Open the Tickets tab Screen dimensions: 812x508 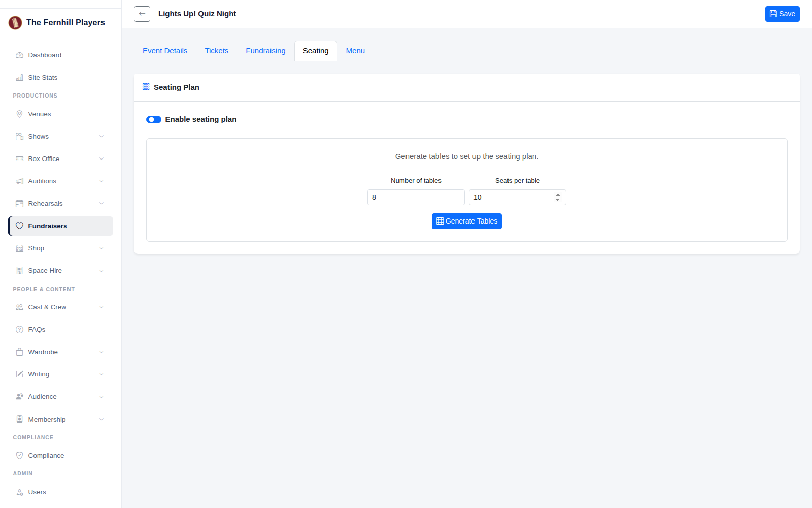click(x=217, y=51)
